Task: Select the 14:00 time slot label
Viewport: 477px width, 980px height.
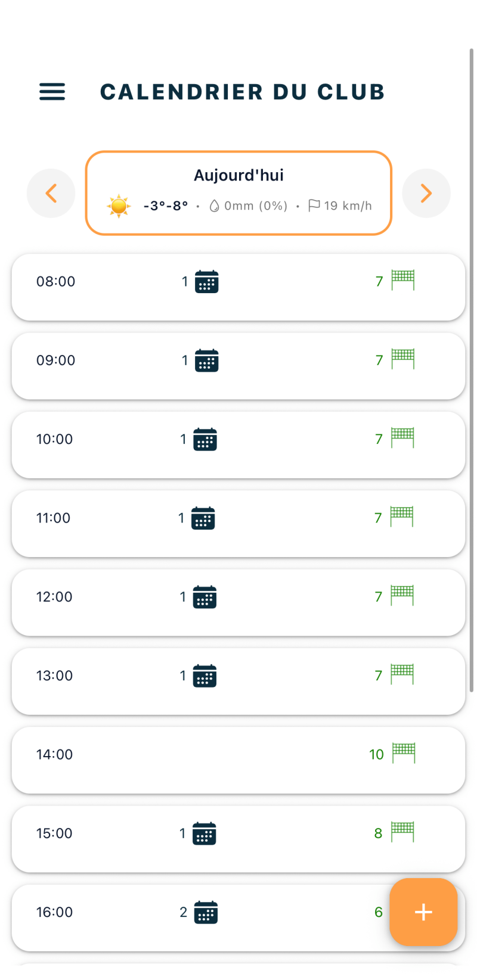Action: (54, 755)
